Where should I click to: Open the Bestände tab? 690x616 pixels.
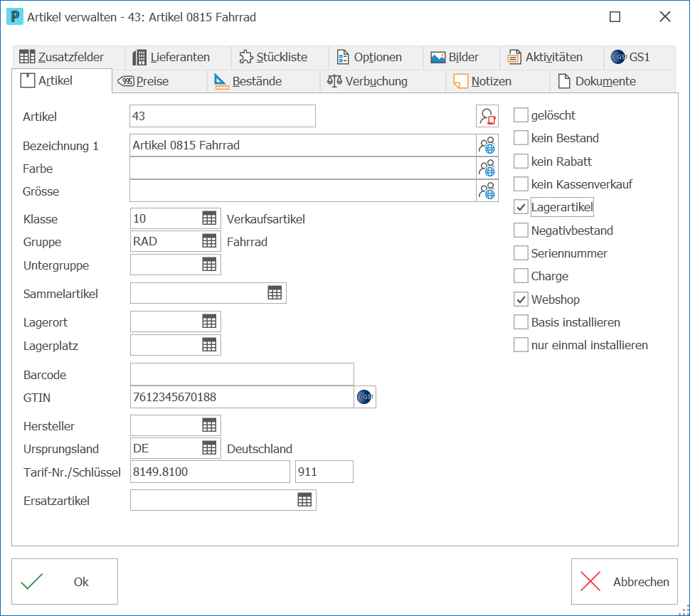click(264, 81)
